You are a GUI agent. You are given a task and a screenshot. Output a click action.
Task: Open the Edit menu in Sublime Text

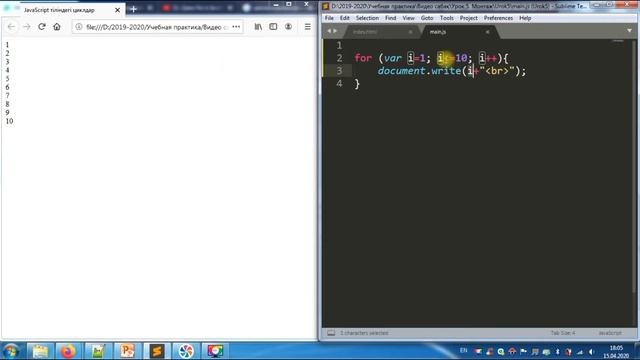coord(344,18)
